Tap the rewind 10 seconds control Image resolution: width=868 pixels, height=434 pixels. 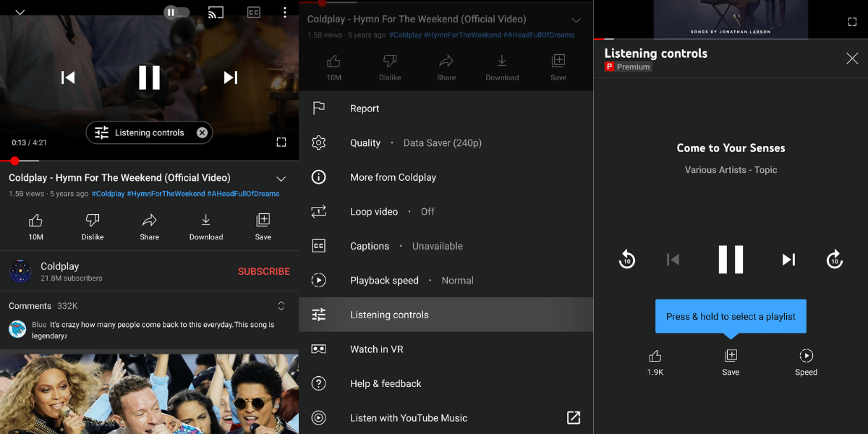626,259
